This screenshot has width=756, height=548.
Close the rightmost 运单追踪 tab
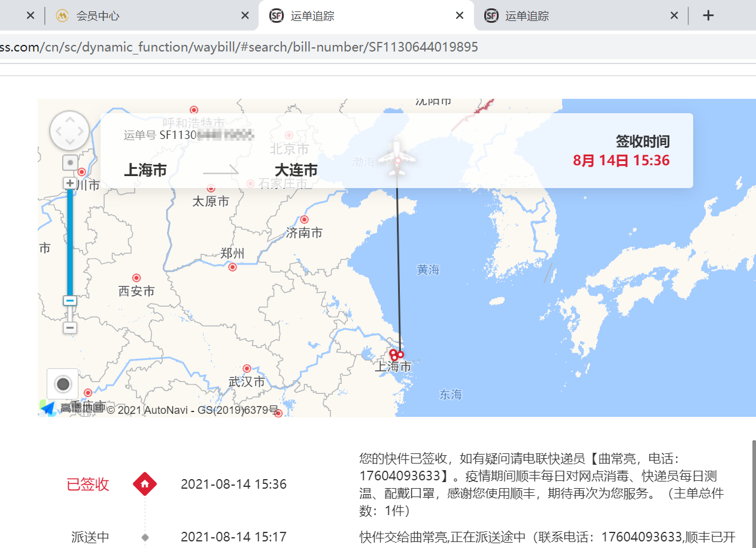point(674,16)
